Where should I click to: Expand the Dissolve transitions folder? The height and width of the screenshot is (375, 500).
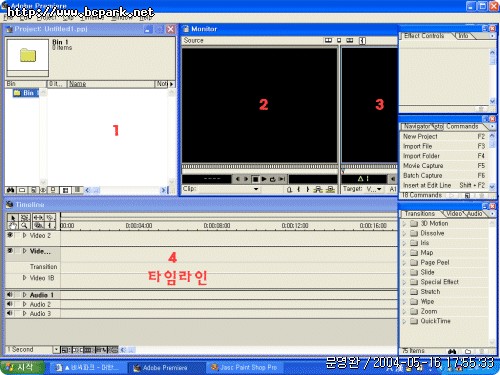404,233
